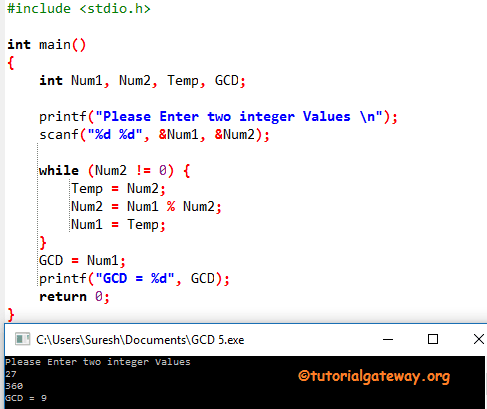Click the console result GCD = 9
Image resolution: width=487 pixels, height=409 pixels.
pyautogui.click(x=26, y=398)
